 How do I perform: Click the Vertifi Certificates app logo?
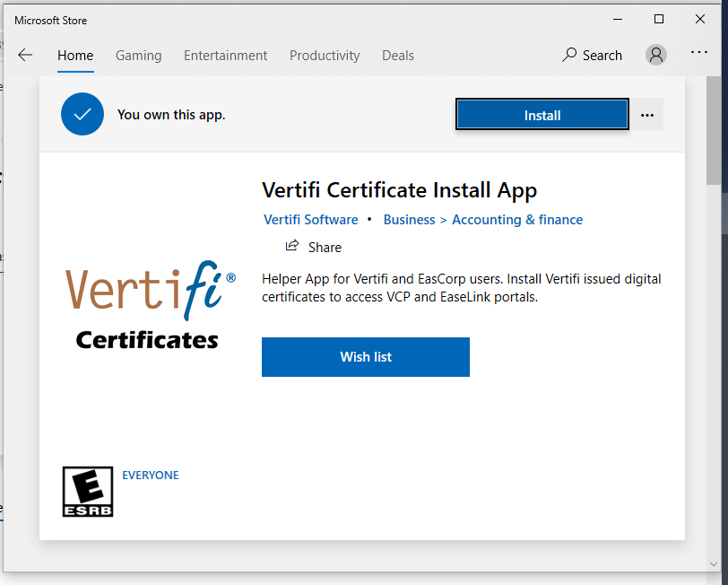tap(149, 305)
